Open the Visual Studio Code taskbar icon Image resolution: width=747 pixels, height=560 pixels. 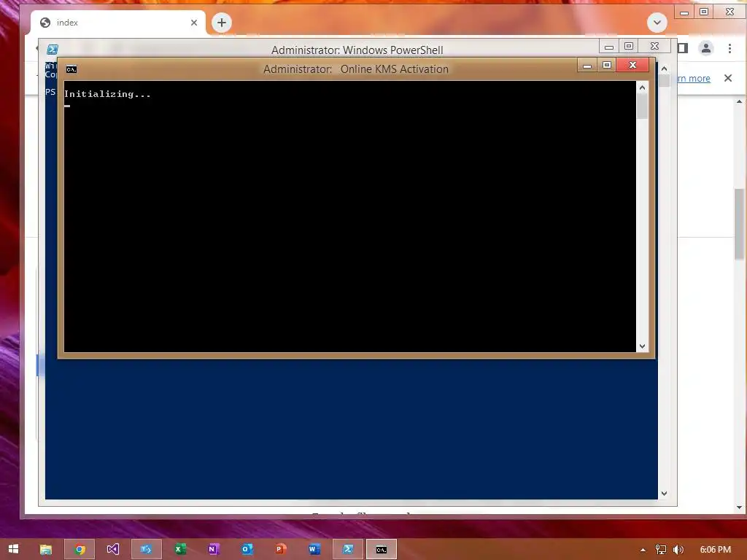point(146,549)
